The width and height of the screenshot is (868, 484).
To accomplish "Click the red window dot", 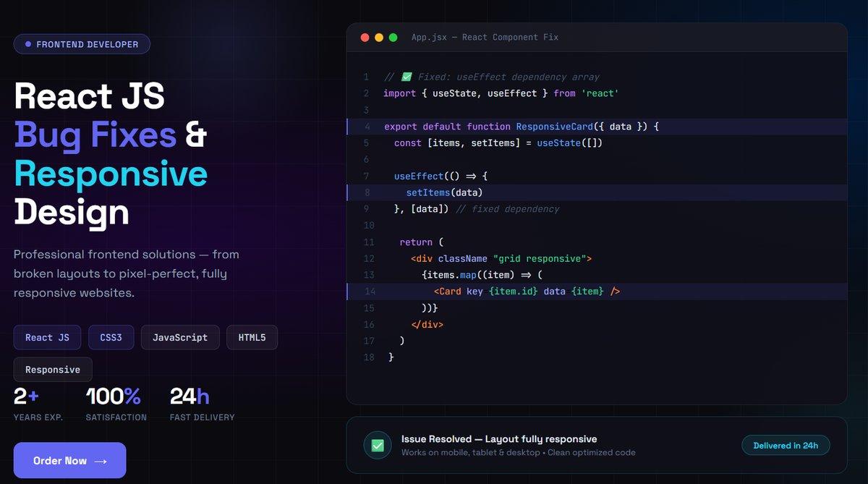I will click(365, 38).
